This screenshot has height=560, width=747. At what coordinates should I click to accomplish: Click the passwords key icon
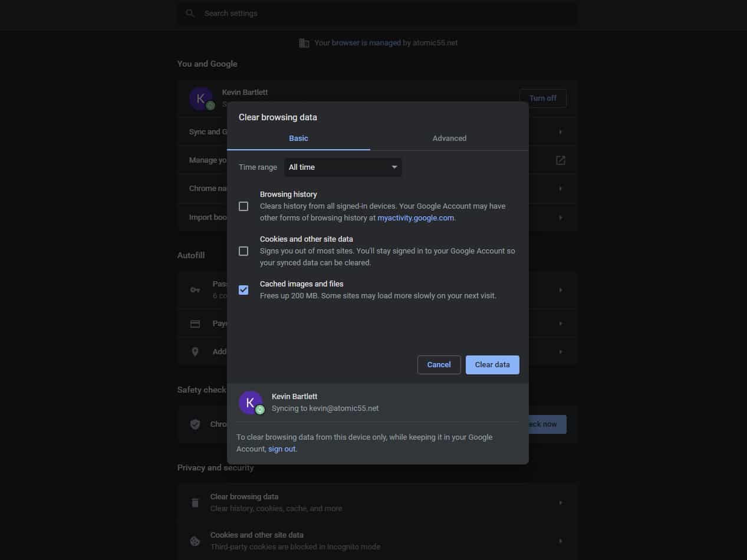click(x=195, y=290)
